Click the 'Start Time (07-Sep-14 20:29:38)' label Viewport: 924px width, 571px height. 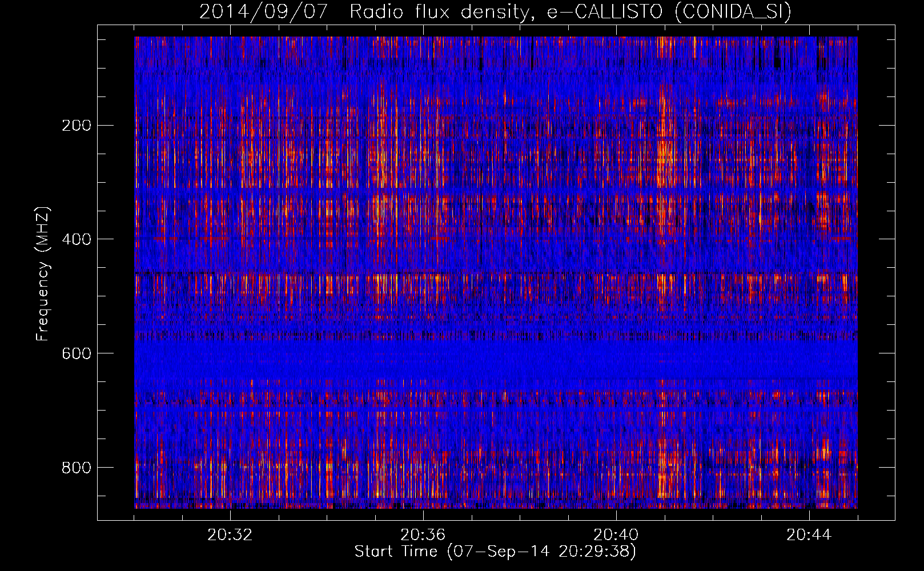495,552
